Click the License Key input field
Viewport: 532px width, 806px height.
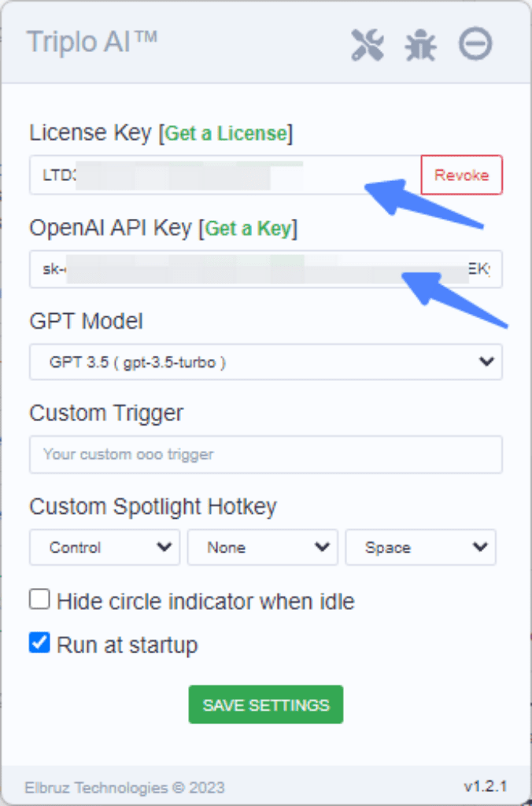pyautogui.click(x=225, y=175)
